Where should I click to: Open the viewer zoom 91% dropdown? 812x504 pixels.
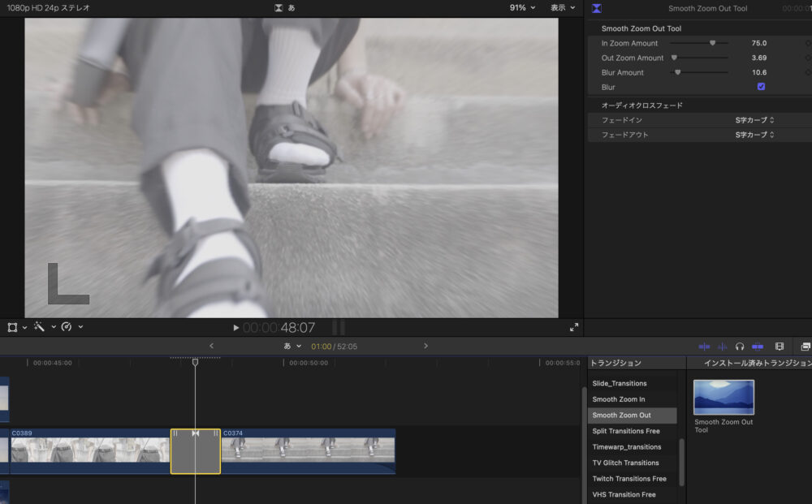tap(522, 7)
